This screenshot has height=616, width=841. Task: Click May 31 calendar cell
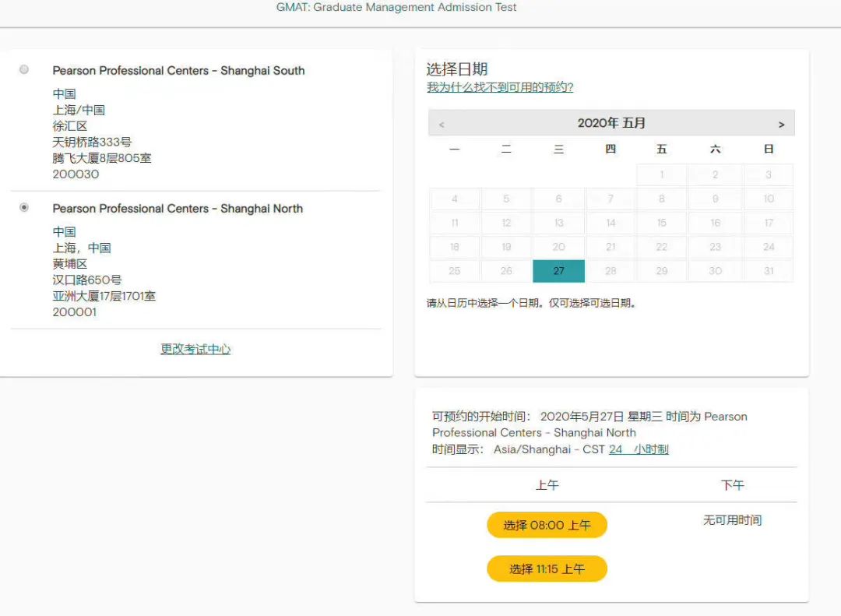[x=769, y=271]
